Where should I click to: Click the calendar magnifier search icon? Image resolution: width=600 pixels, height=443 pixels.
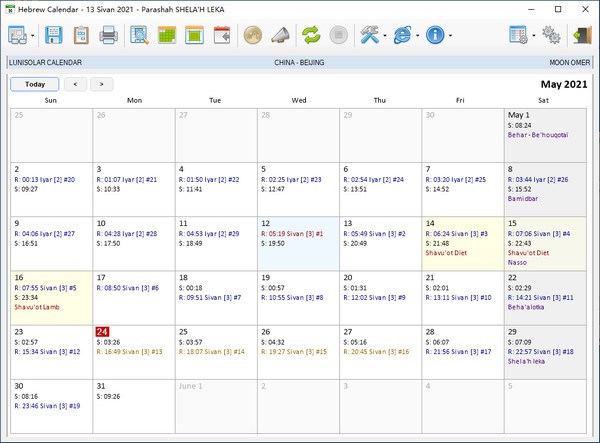click(x=140, y=36)
